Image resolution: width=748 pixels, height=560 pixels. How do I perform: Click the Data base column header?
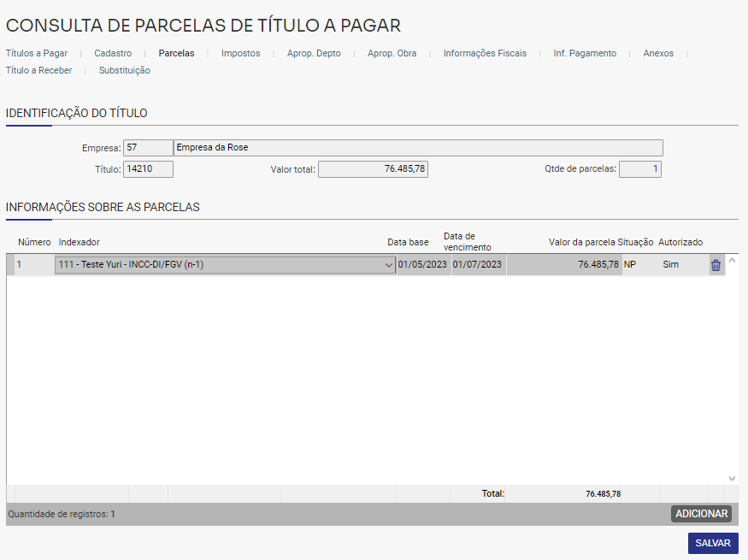(408, 242)
